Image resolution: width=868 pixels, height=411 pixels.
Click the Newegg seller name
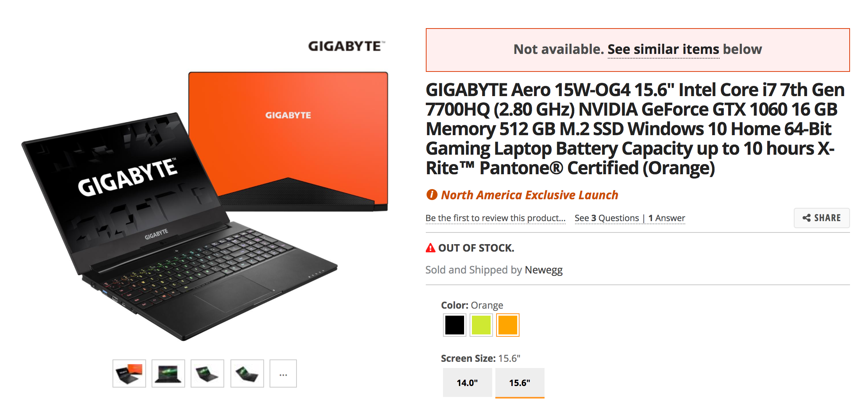(x=543, y=270)
